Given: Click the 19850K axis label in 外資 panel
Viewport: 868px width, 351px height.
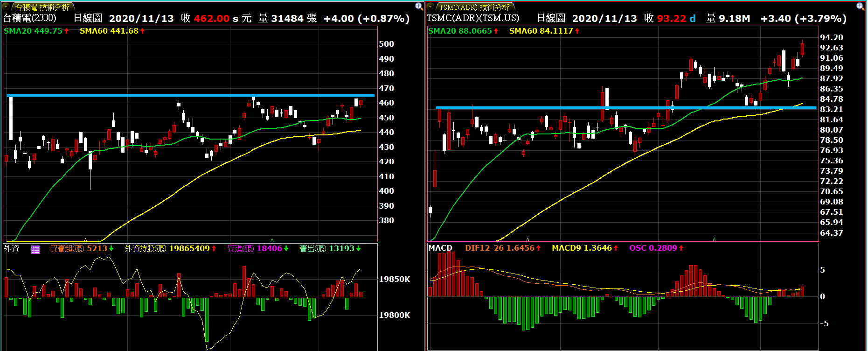Looking at the screenshot, I should 395,279.
